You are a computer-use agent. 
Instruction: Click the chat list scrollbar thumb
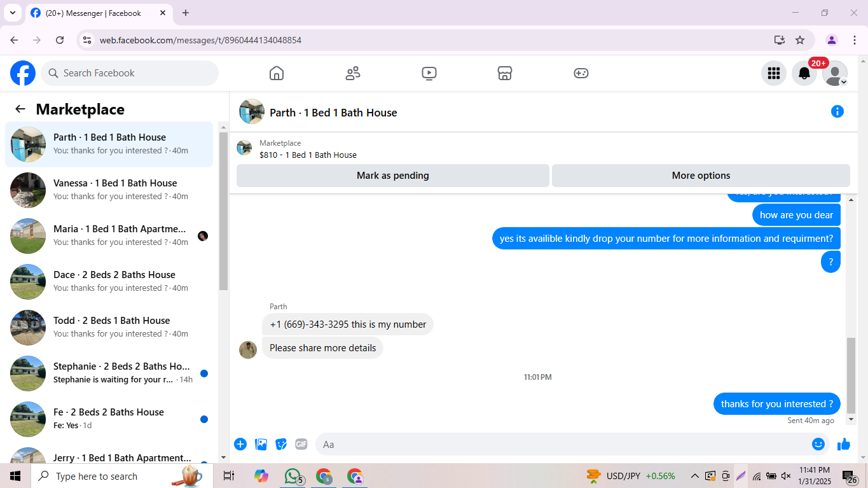point(223,211)
